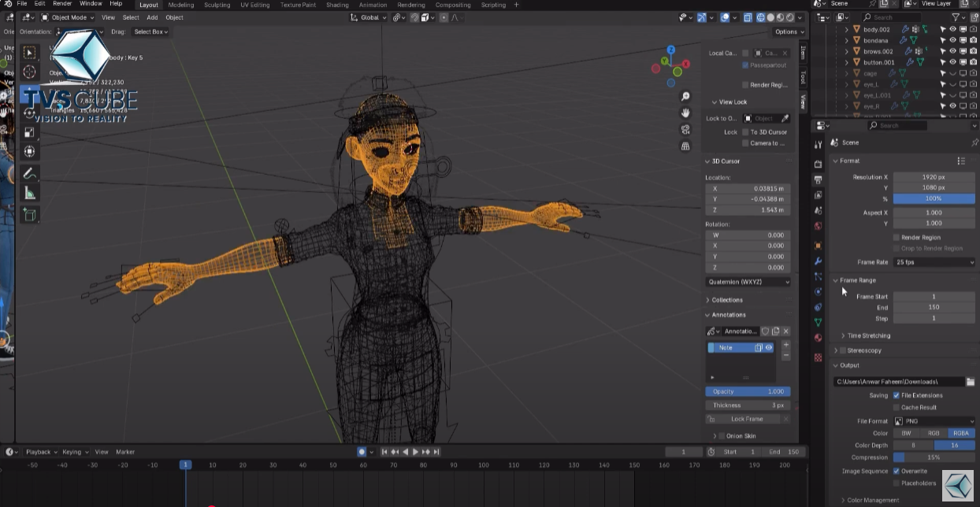Jump to the end frame
The image size is (980, 507).
coord(436,452)
